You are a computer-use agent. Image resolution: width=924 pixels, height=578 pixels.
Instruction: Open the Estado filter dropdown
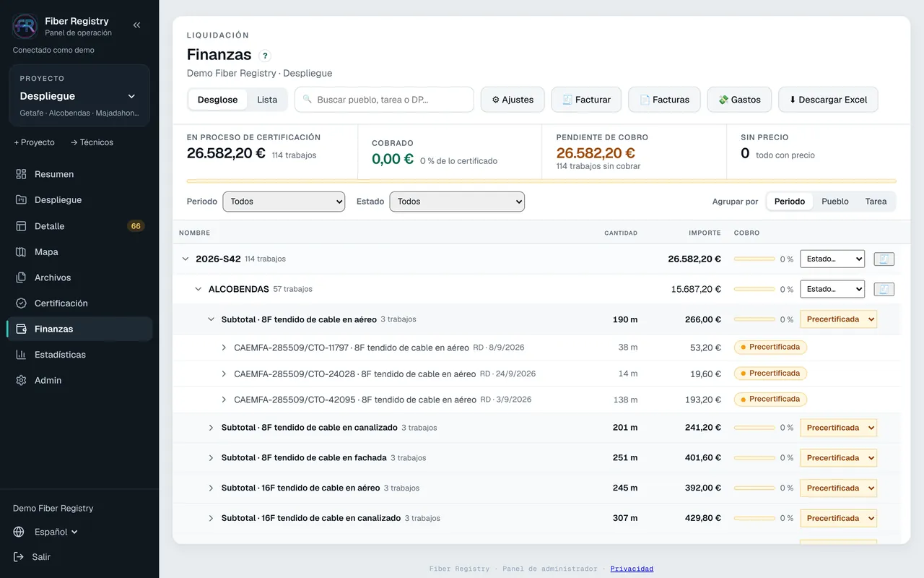[457, 202]
